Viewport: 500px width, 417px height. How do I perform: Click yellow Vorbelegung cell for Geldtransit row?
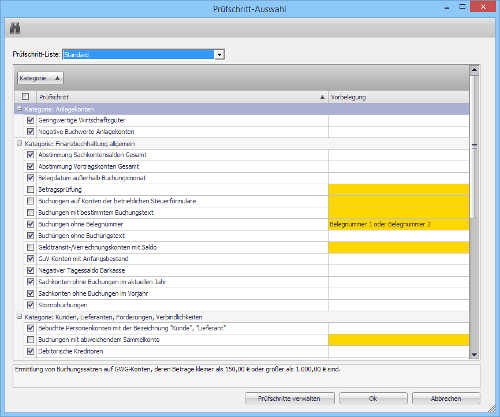[398, 247]
